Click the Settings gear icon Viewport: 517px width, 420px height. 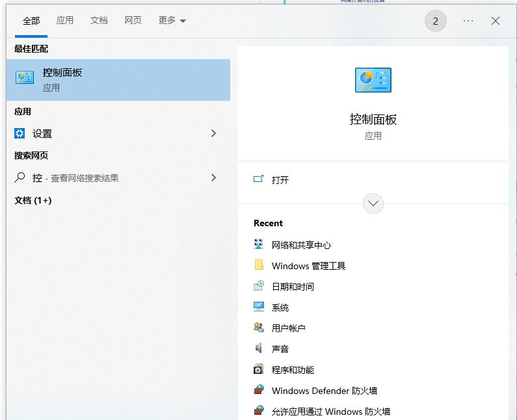coord(20,133)
